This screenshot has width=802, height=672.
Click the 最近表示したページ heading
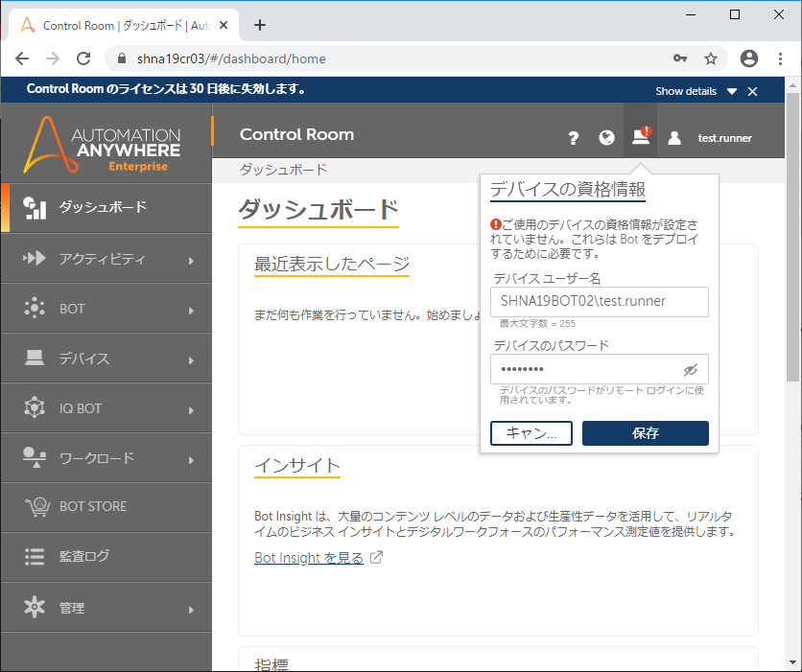[x=332, y=264]
